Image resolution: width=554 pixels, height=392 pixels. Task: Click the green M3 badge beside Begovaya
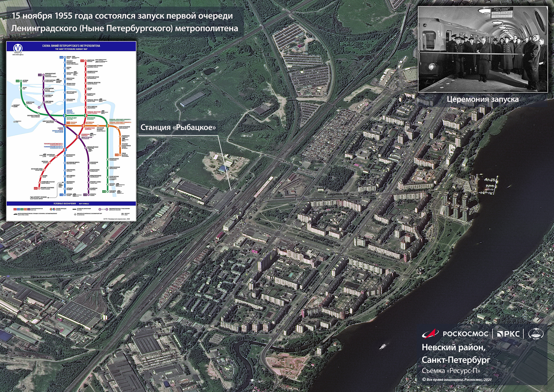click(x=18, y=81)
